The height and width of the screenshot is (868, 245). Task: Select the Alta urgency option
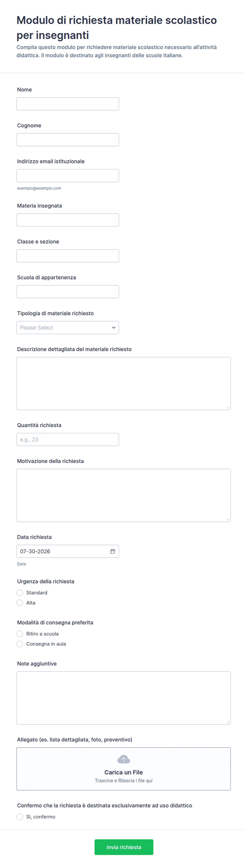click(x=20, y=603)
